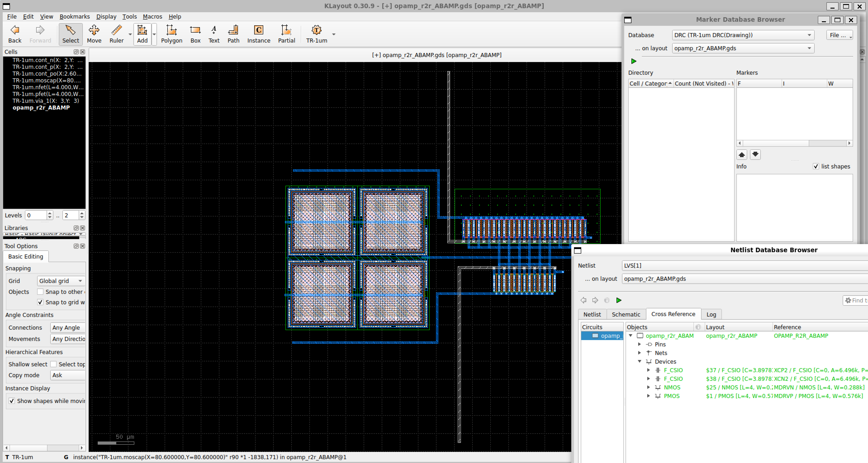Activate the Partial edit tool
The width and height of the screenshot is (868, 463).
coord(286,34)
